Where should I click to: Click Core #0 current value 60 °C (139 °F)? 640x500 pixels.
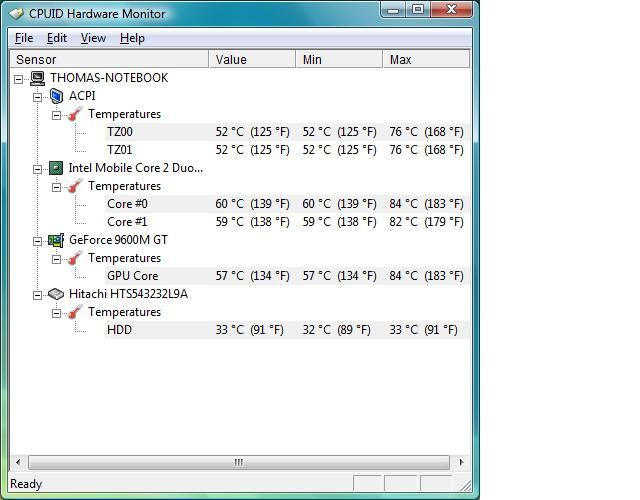pyautogui.click(x=252, y=204)
